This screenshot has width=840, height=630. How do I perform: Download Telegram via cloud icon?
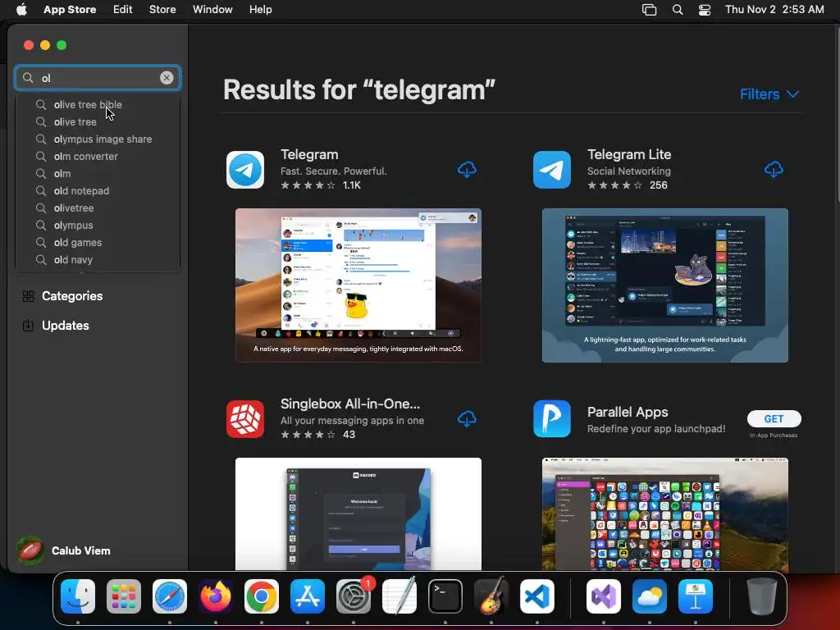coord(467,170)
